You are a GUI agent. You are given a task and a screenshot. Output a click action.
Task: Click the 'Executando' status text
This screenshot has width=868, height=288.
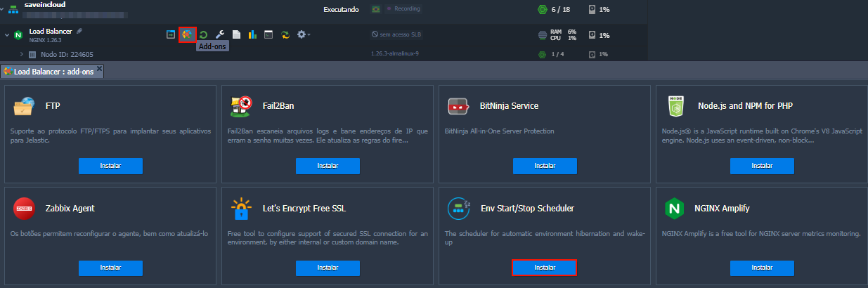341,9
